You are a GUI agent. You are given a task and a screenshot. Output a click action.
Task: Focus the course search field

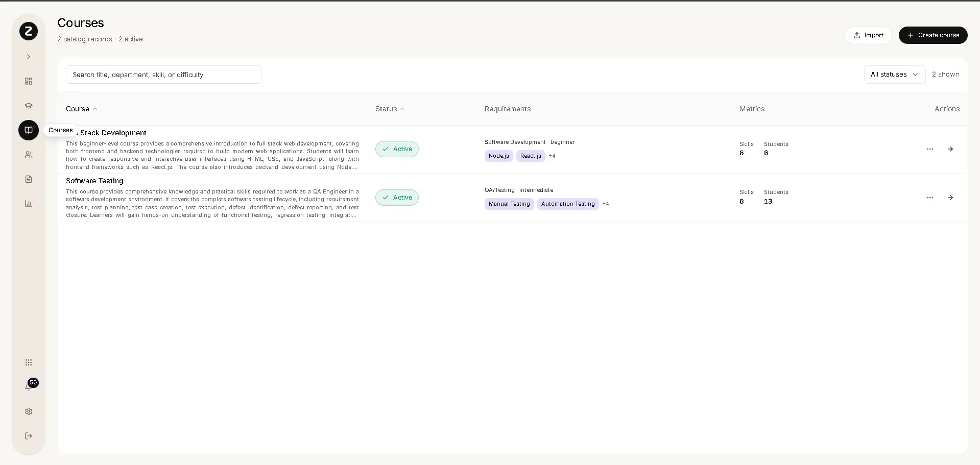click(x=164, y=75)
